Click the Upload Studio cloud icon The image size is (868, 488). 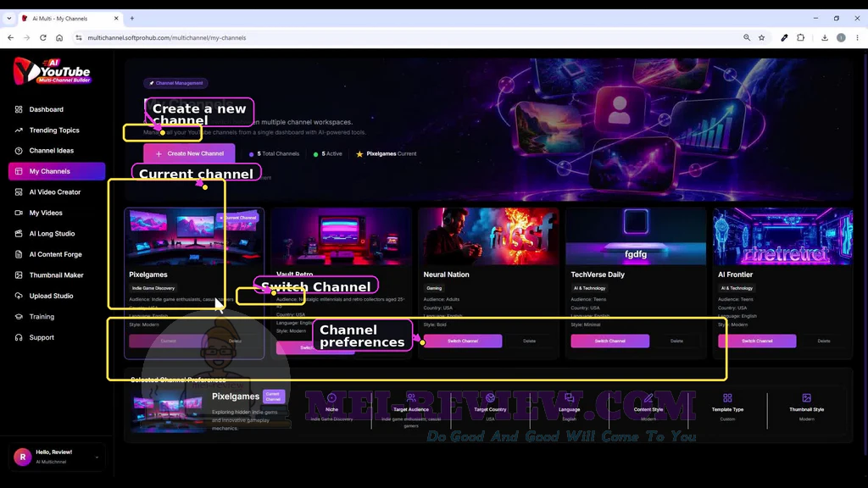[x=19, y=296]
